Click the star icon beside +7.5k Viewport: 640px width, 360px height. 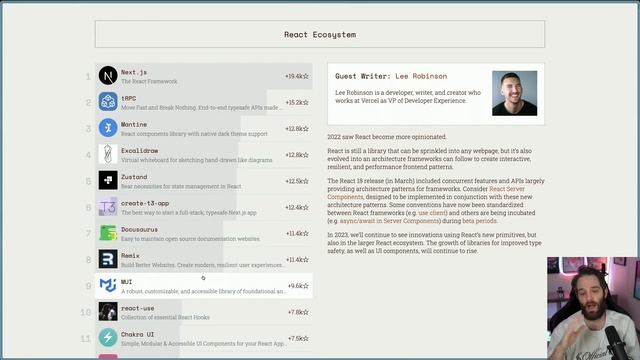click(x=306, y=338)
